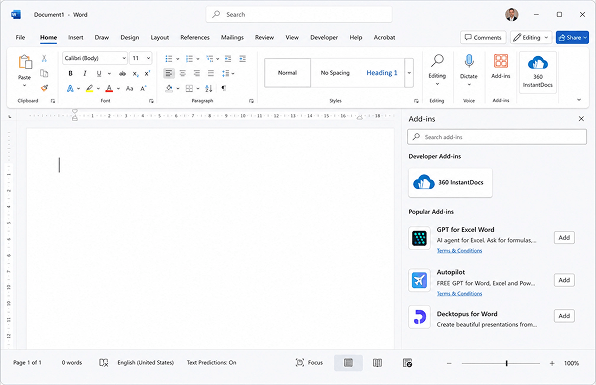596x385 pixels.
Task: Open the Paragraph dialog launcher
Action: (251, 101)
